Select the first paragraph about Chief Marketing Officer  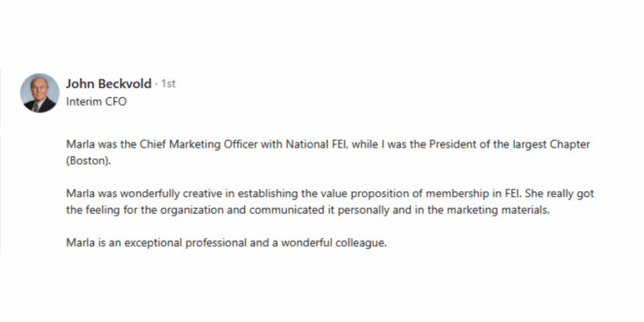(x=328, y=153)
